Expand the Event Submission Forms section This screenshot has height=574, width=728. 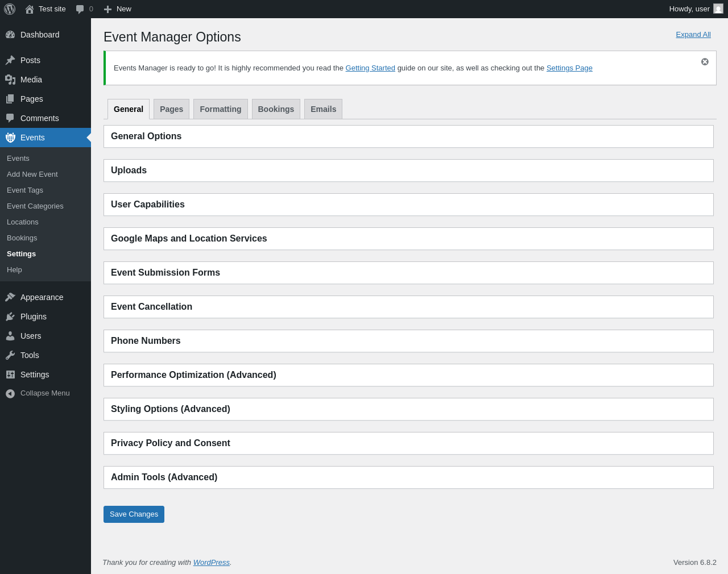pos(408,273)
